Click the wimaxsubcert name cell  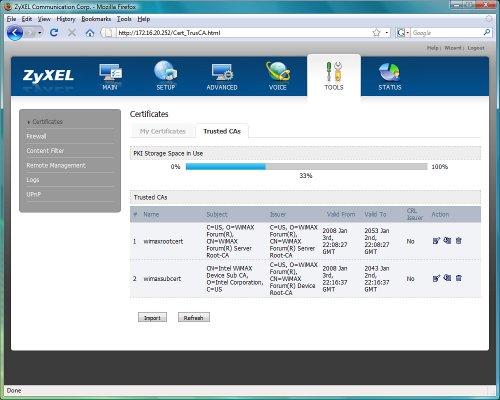pos(162,279)
